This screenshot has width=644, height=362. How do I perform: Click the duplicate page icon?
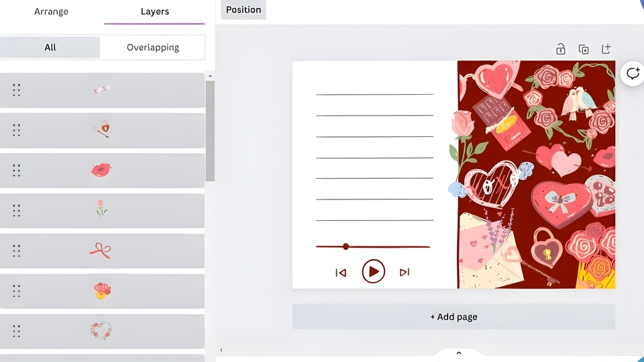tap(584, 49)
